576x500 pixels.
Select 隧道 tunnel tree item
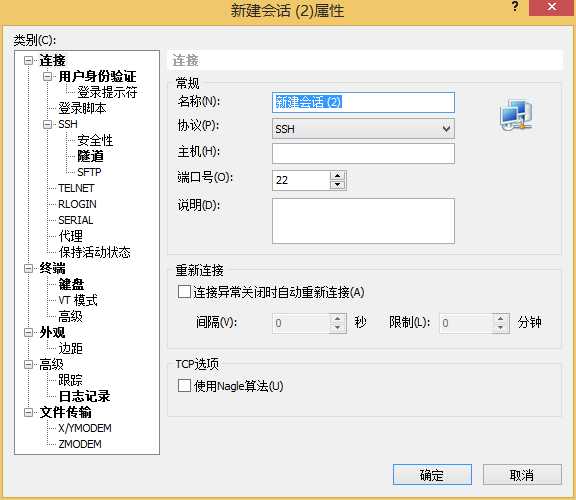(x=90, y=156)
